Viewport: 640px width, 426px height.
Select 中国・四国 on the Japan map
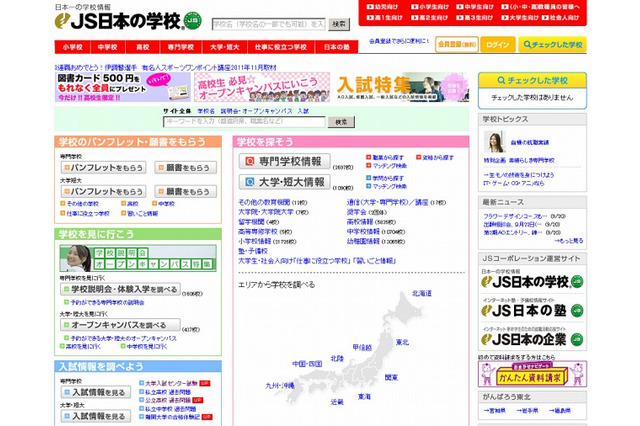(x=307, y=364)
